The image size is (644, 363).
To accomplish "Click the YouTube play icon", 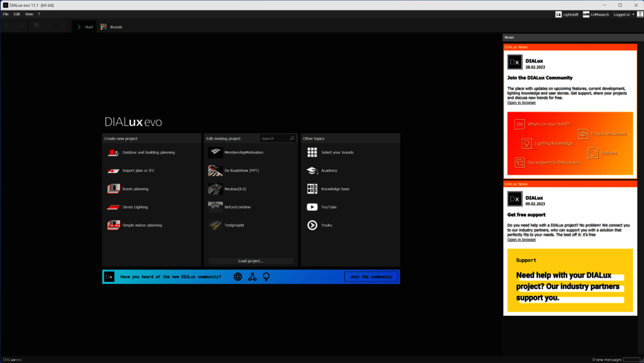I will (312, 207).
